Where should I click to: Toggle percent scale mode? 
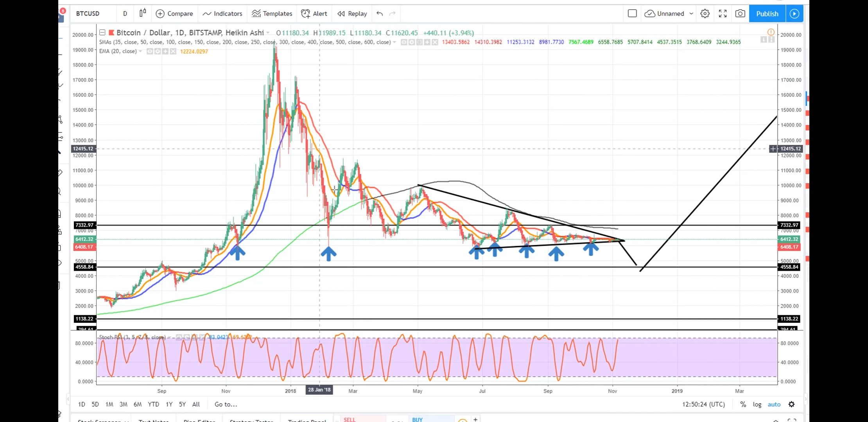[x=743, y=404]
